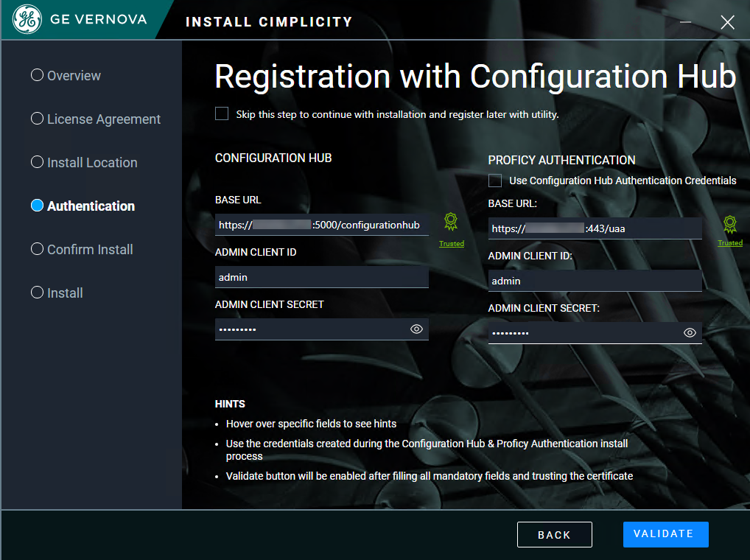Focus the Configuration Hub Base URL field
This screenshot has width=750, height=560.
coord(322,225)
